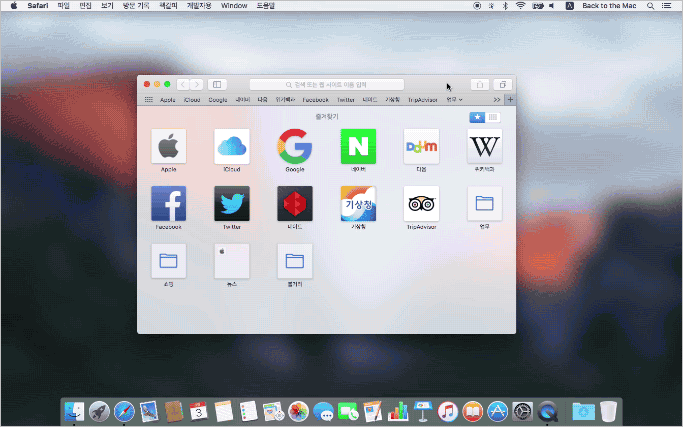This screenshot has width=683, height=427.
Task: Open the folder tile below the red cube tile
Action: pos(295,261)
